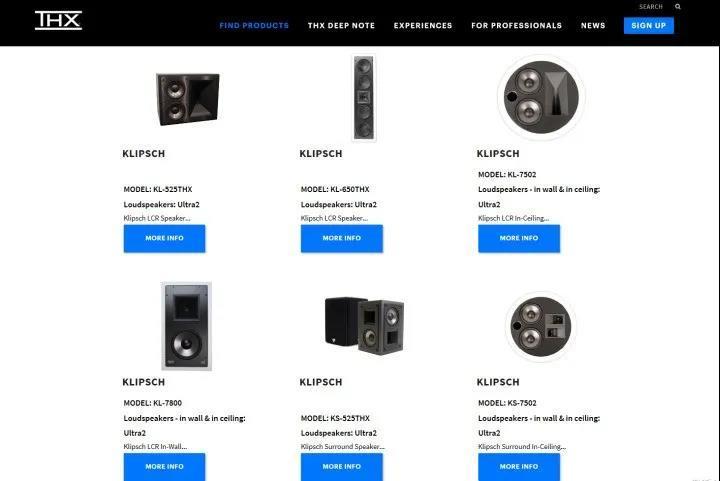Click the THX logo
This screenshot has width=720, height=481.
click(58, 21)
